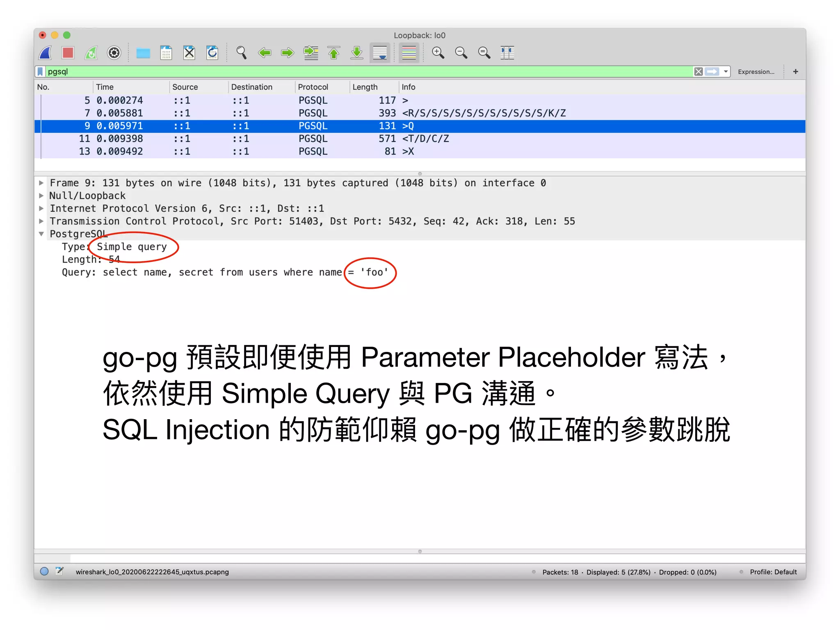Sort by the Time column header
840x630 pixels.
tap(131, 87)
